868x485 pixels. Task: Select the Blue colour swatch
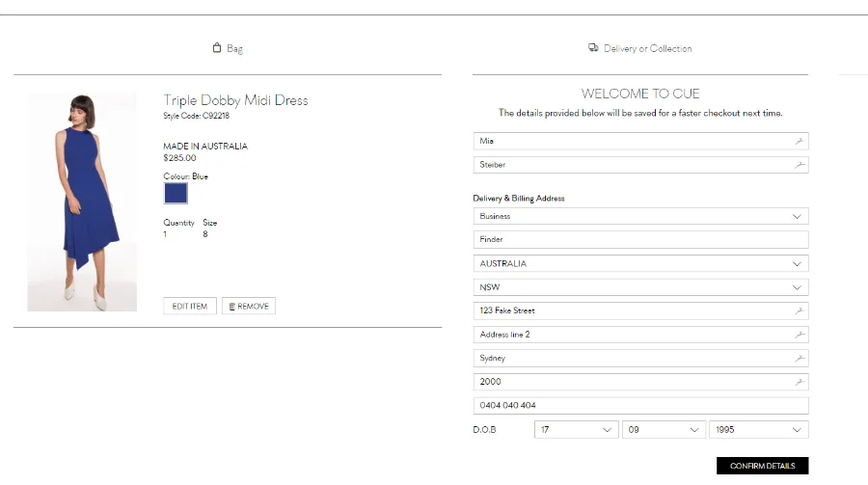point(176,194)
